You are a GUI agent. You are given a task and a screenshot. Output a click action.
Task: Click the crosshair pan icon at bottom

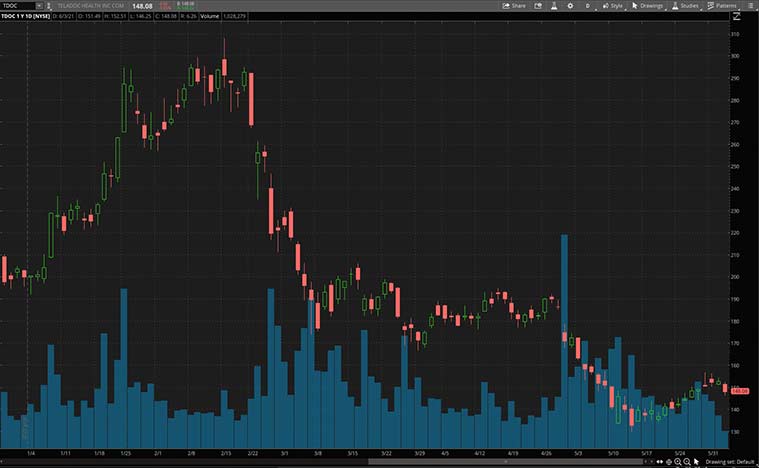[x=667, y=461]
